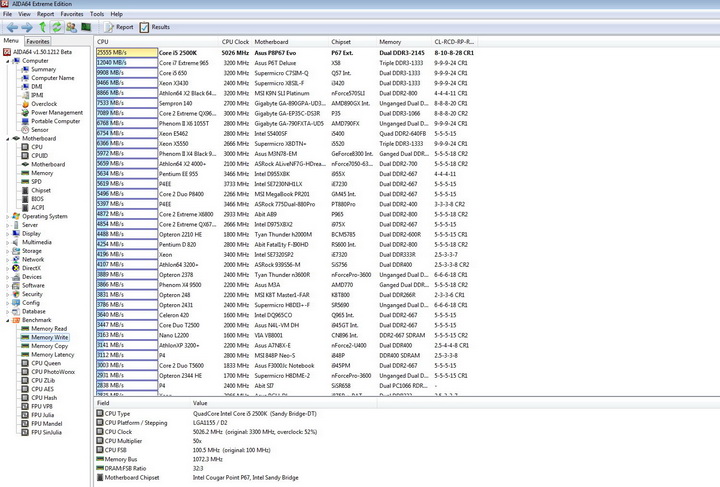720x487 pixels.
Task: Click the Refresh icon in the toolbar
Action: coord(56,27)
